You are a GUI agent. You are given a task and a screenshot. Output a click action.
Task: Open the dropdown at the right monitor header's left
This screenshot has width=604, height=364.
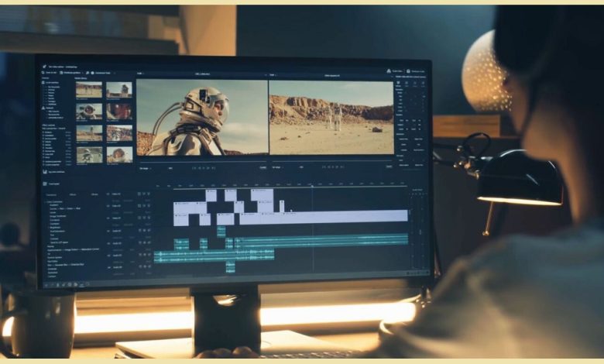click(x=273, y=74)
